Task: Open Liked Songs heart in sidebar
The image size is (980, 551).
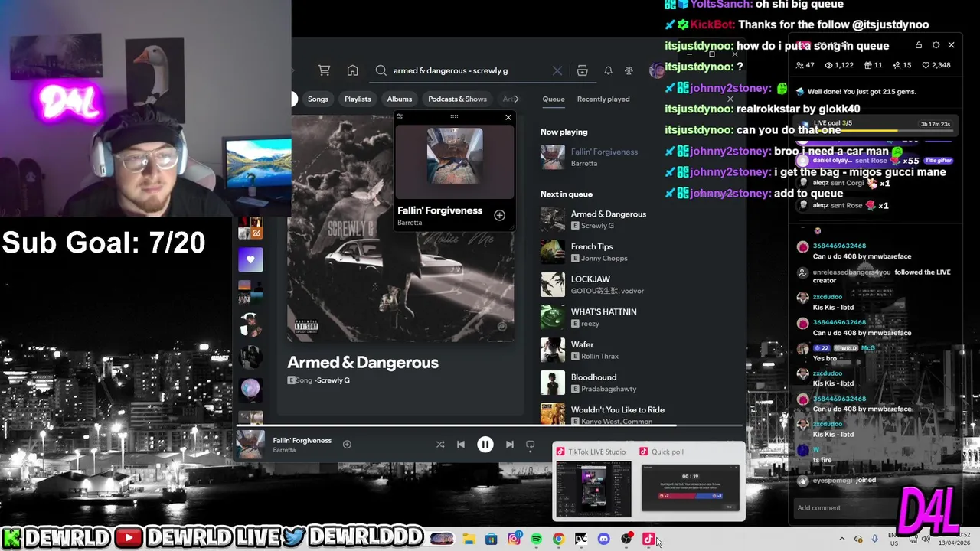Action: tap(250, 259)
